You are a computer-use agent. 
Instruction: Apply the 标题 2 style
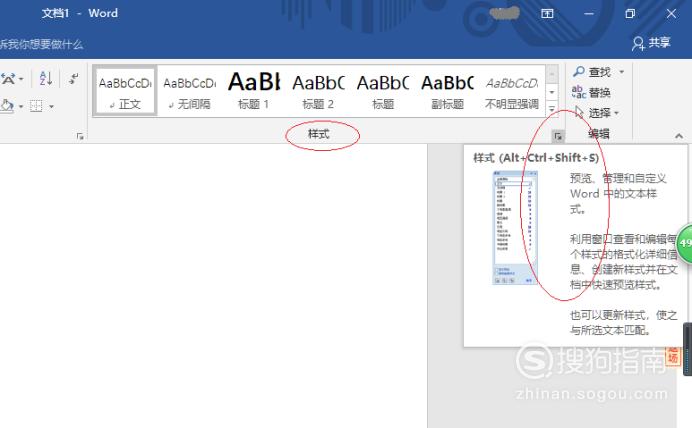[318, 92]
